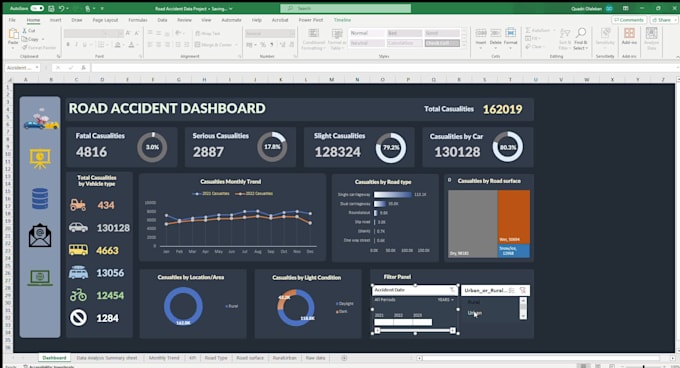Clear filter on Accident Date timeline
This screenshot has height=368, width=680.
pyautogui.click(x=452, y=290)
